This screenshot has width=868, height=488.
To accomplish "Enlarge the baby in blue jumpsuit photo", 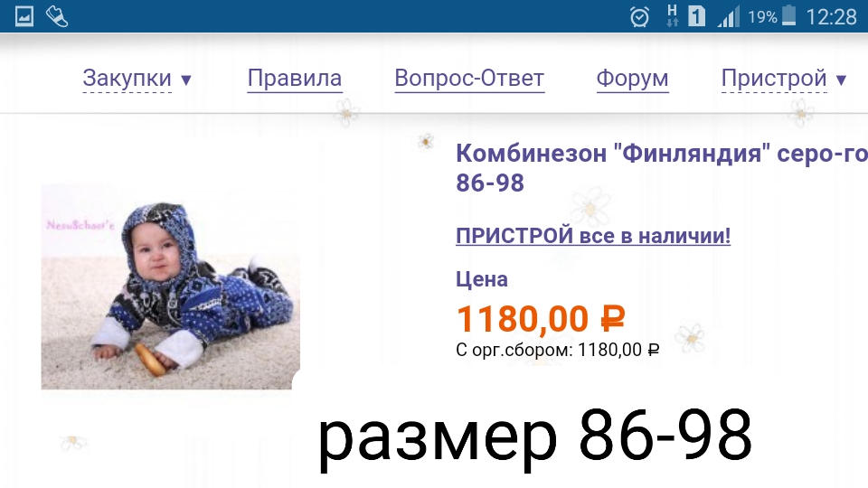I will (x=171, y=286).
